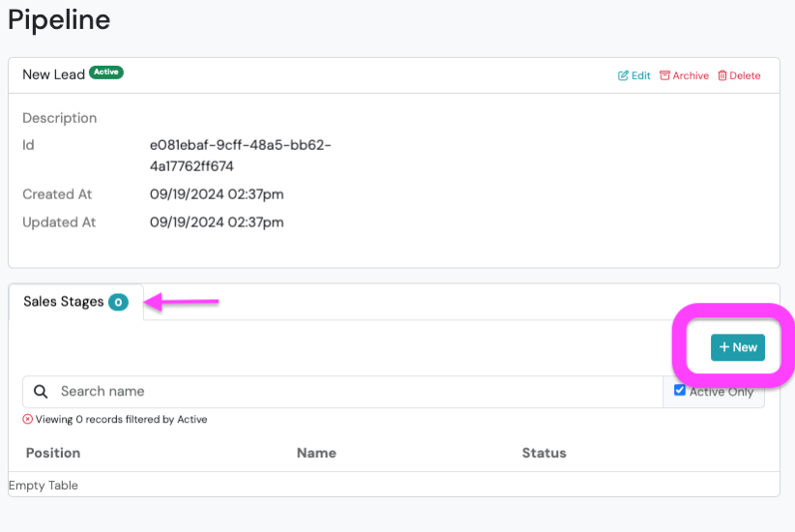Delete the New Lead pipeline

pos(739,75)
